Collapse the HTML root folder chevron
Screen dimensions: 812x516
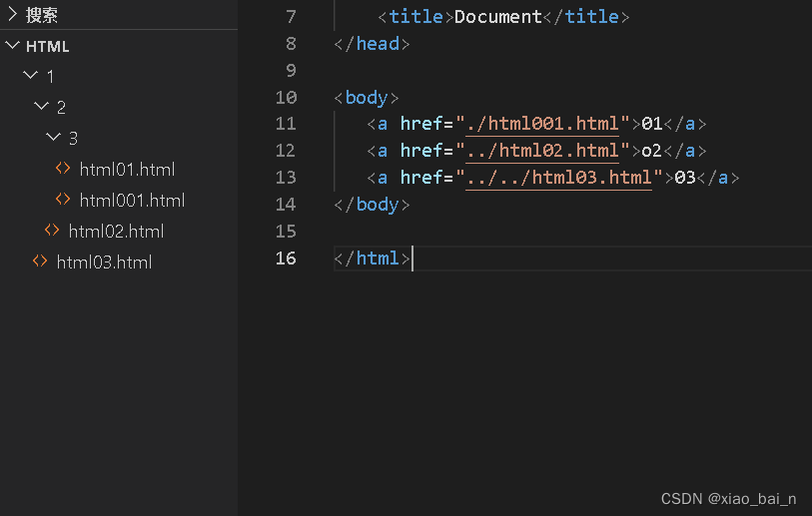[12, 46]
